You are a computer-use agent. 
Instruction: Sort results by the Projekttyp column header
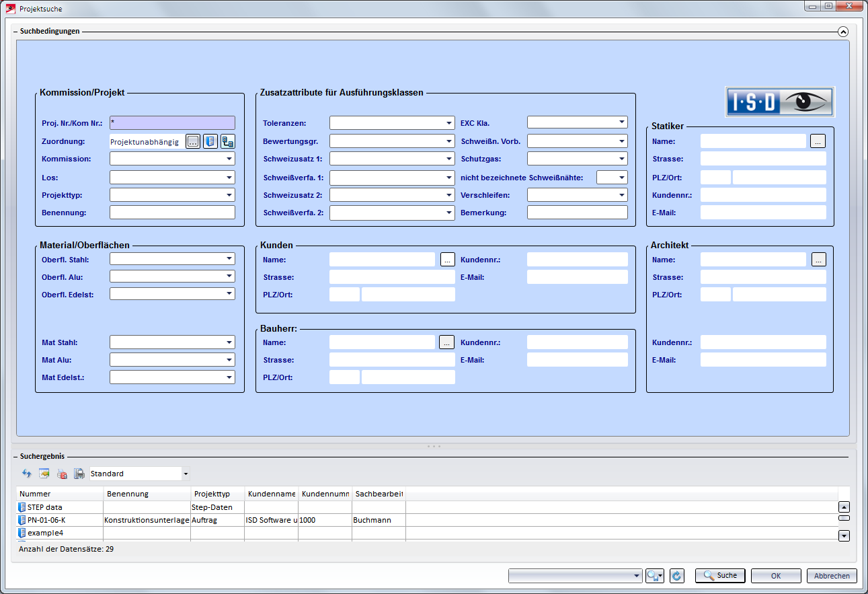[x=216, y=494]
